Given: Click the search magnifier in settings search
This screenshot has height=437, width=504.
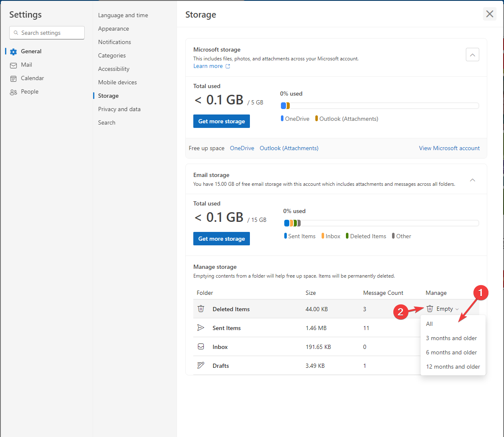Looking at the screenshot, I should [x=16, y=32].
